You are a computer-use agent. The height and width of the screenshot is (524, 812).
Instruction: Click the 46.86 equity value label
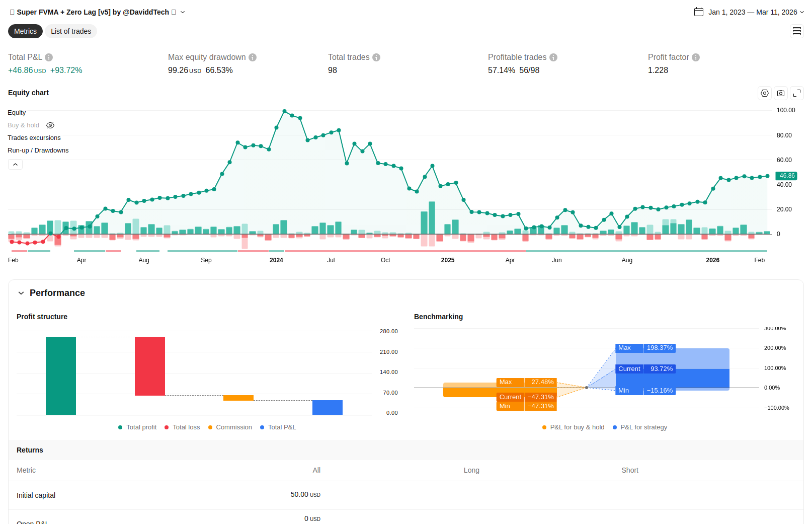[x=787, y=176]
